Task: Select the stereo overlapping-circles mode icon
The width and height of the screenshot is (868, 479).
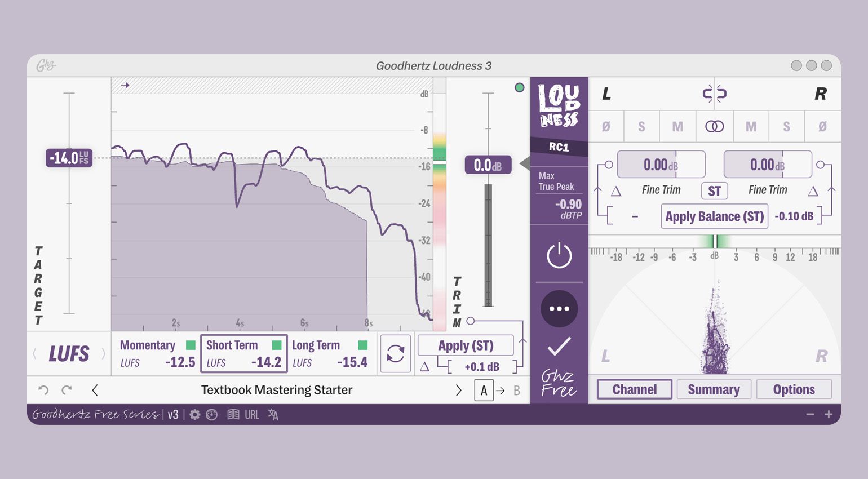Action: 714,127
